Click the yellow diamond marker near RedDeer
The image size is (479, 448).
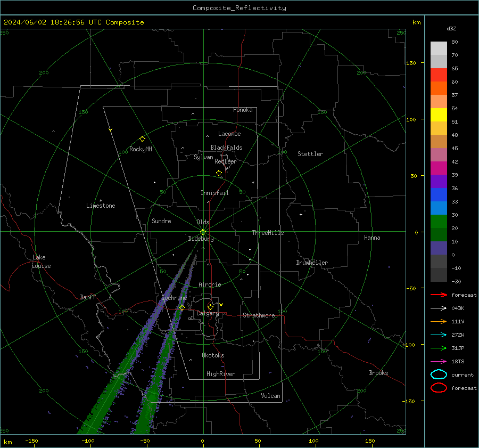(x=219, y=173)
